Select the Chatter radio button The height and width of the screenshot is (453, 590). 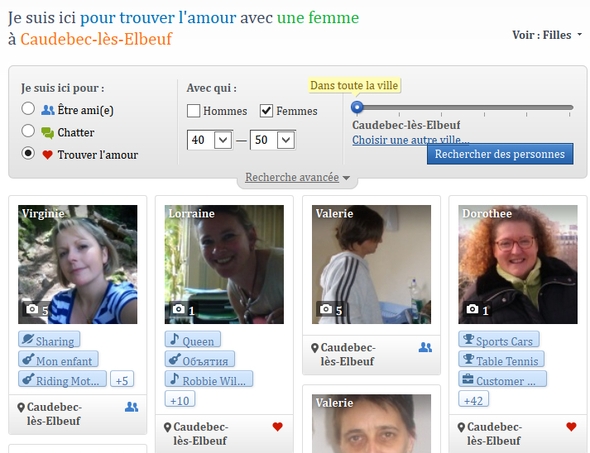pos(28,131)
